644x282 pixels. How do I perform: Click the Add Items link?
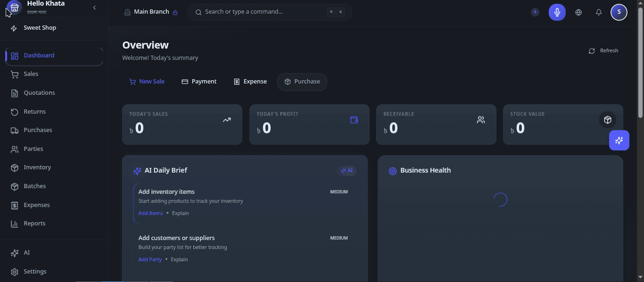click(x=150, y=213)
